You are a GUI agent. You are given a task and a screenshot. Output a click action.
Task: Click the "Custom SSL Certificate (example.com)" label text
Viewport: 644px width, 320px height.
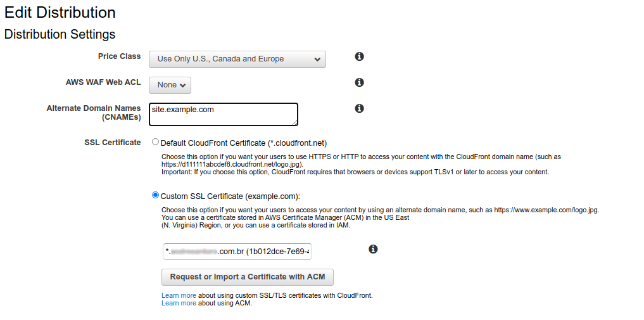pyautogui.click(x=230, y=196)
